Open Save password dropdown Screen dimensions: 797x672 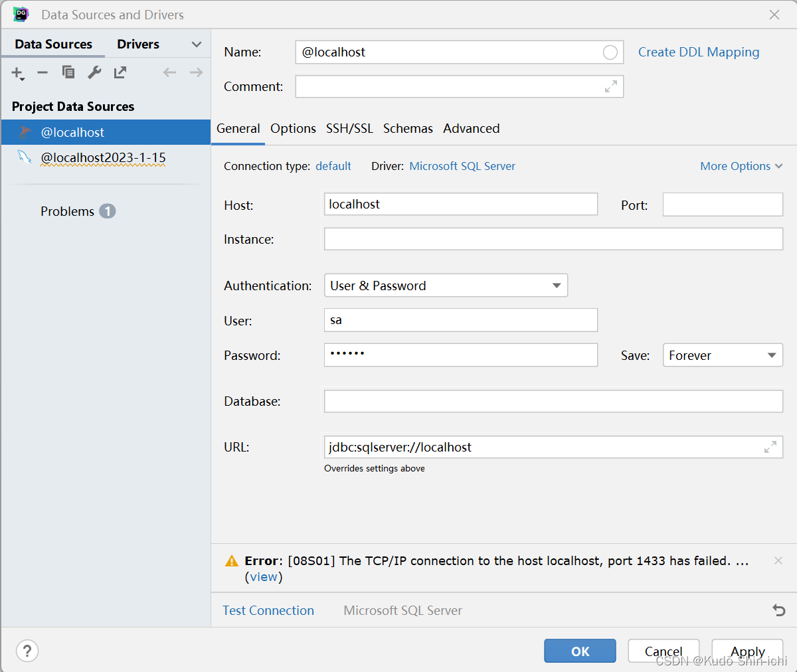723,355
